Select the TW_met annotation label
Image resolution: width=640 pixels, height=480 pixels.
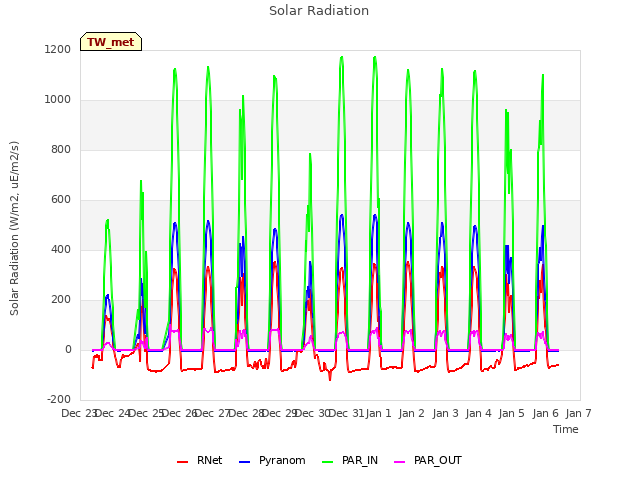pos(111,42)
